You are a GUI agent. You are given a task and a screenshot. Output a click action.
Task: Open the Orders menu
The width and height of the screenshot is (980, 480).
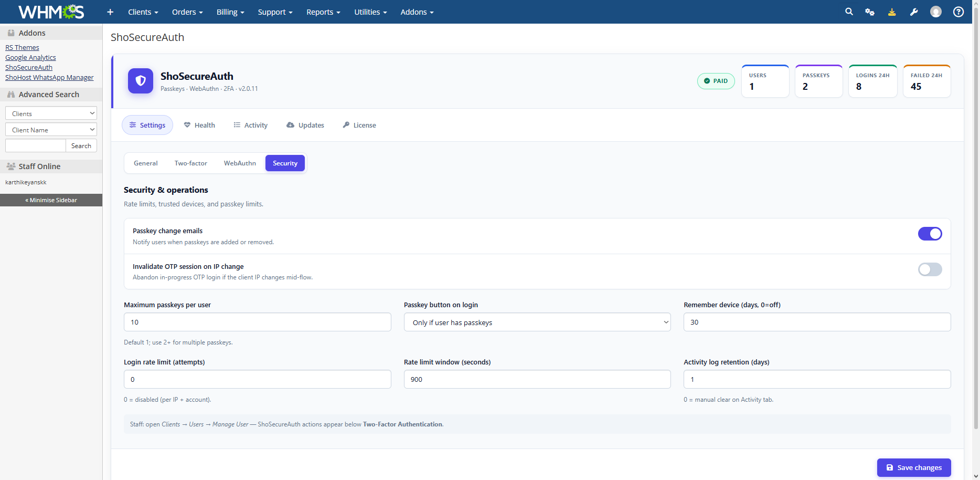[x=187, y=12]
